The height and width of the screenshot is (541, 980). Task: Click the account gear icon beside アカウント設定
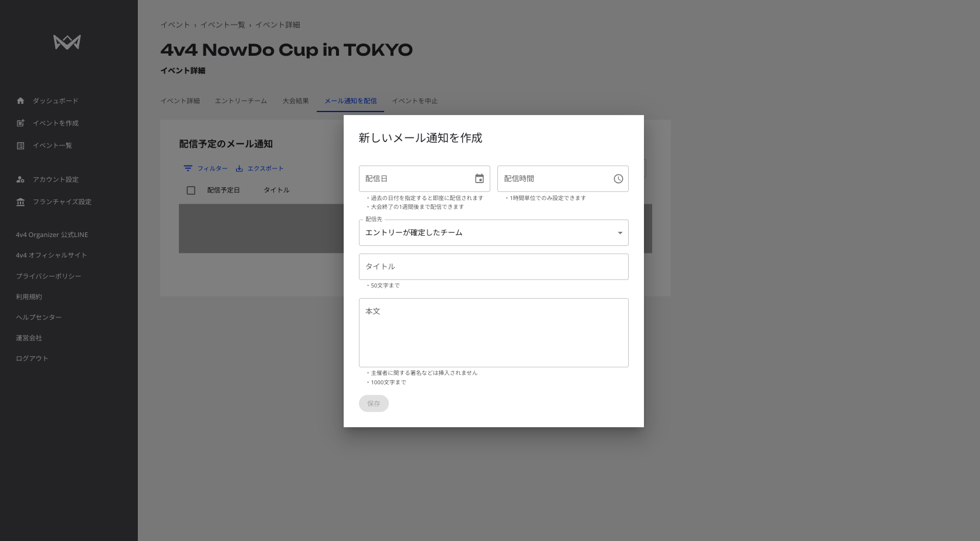pyautogui.click(x=21, y=180)
